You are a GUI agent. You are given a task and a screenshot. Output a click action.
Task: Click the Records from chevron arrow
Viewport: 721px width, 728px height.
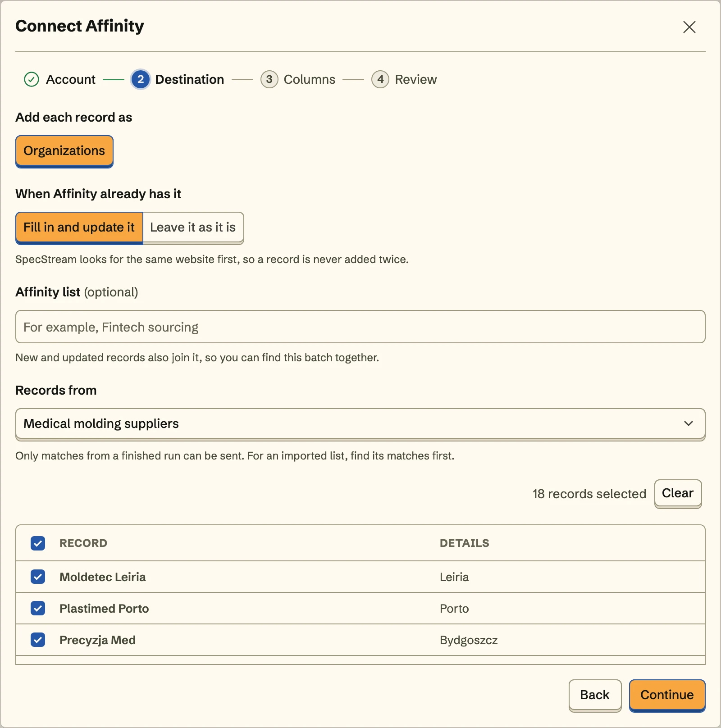point(688,423)
